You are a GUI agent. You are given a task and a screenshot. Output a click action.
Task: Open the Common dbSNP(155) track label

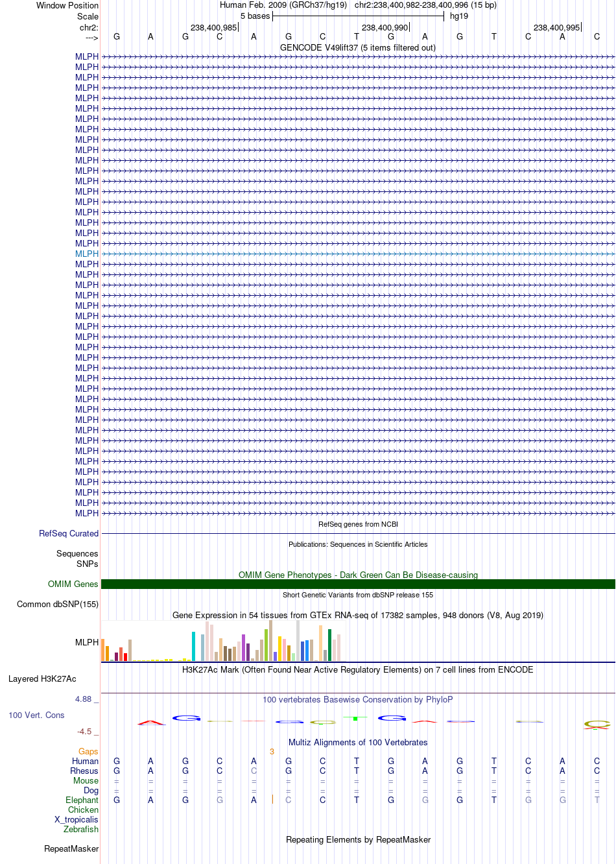click(58, 604)
